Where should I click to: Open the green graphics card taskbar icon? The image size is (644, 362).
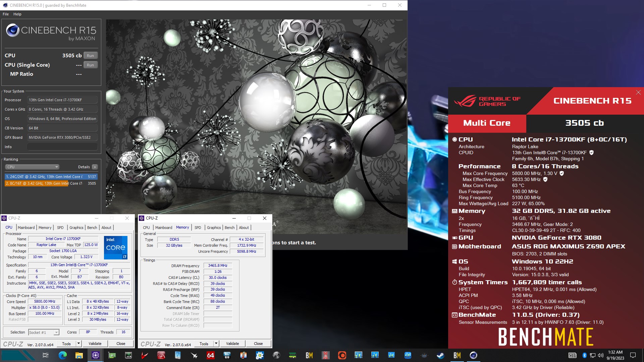click(x=112, y=355)
